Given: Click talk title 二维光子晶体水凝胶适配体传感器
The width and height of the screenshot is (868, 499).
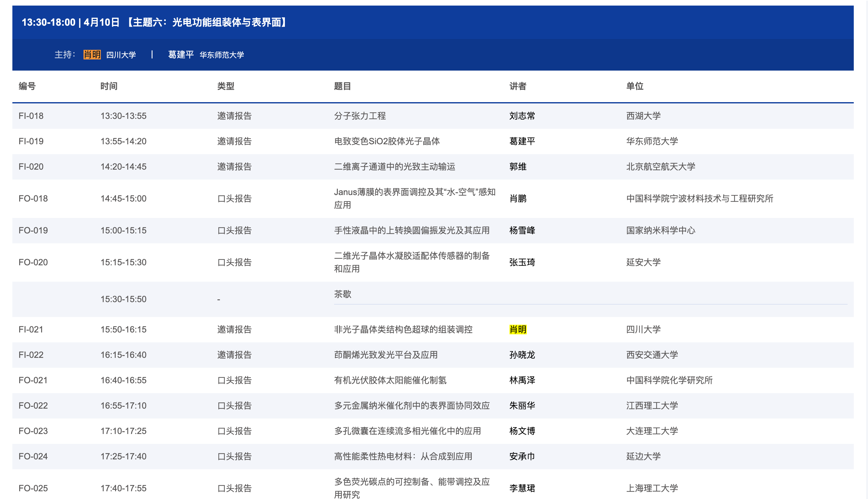Looking at the screenshot, I should point(412,262).
